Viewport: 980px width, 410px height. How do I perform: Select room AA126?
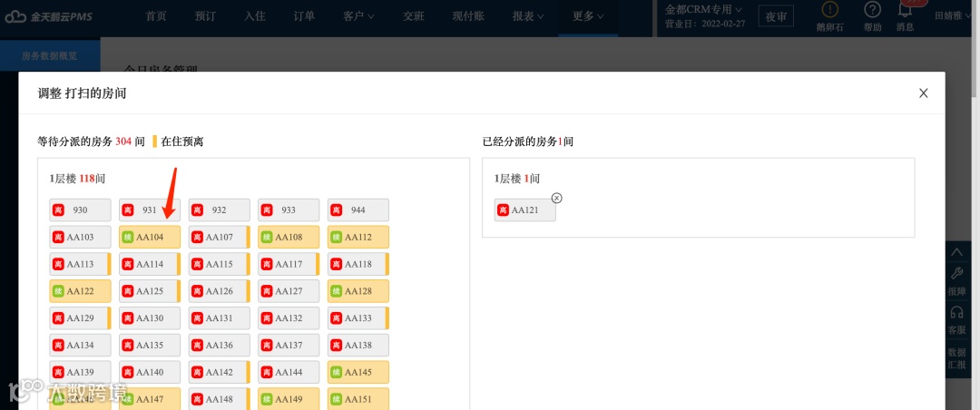click(220, 291)
